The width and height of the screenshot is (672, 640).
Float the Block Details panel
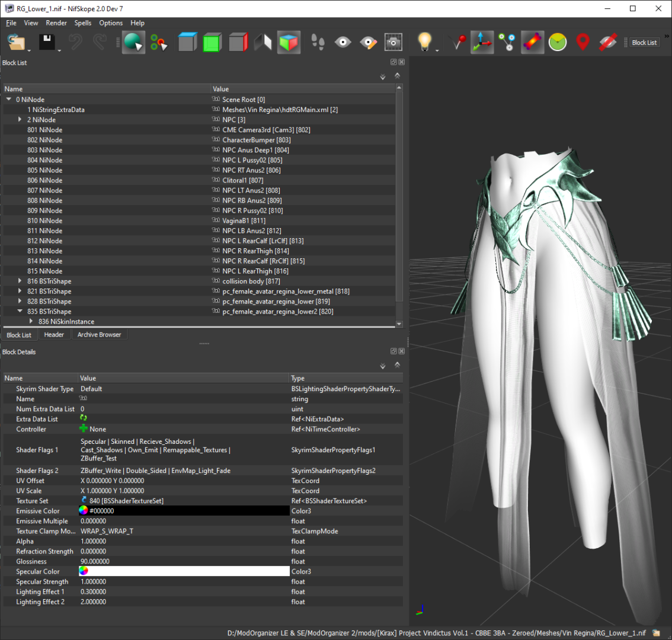[x=393, y=351]
